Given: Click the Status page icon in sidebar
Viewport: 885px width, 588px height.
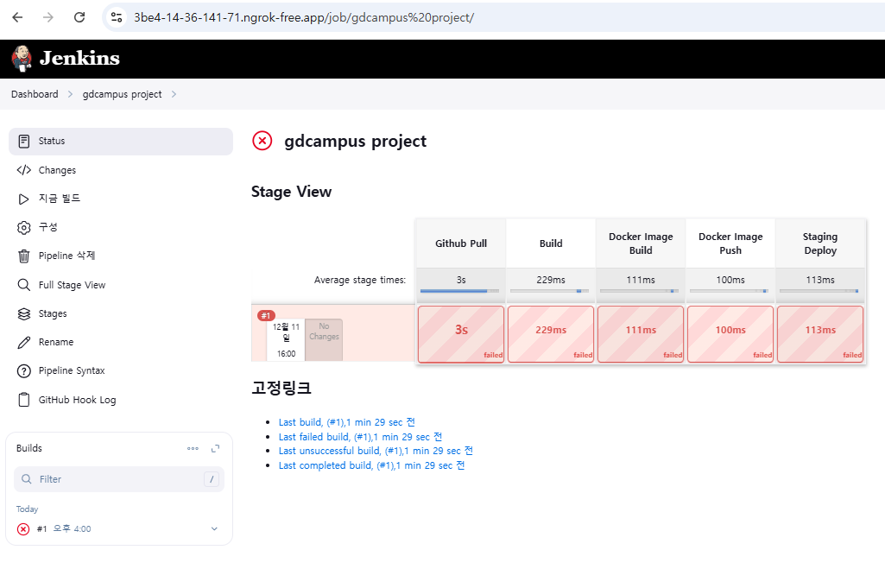Looking at the screenshot, I should pyautogui.click(x=23, y=141).
